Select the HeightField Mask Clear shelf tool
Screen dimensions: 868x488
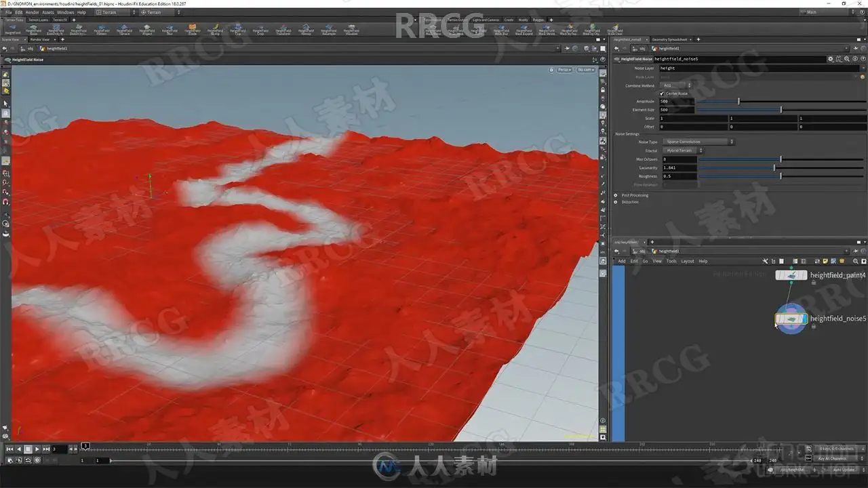615,30
